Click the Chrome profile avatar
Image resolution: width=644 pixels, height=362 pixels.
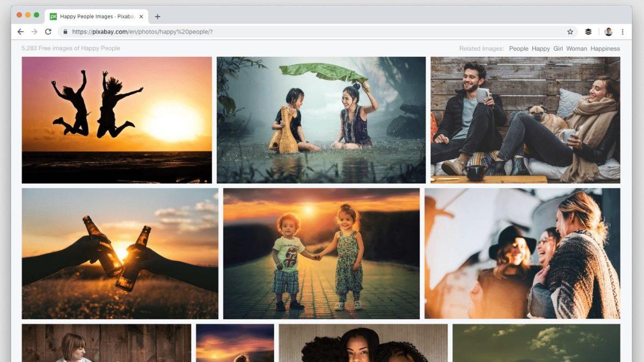click(x=608, y=32)
